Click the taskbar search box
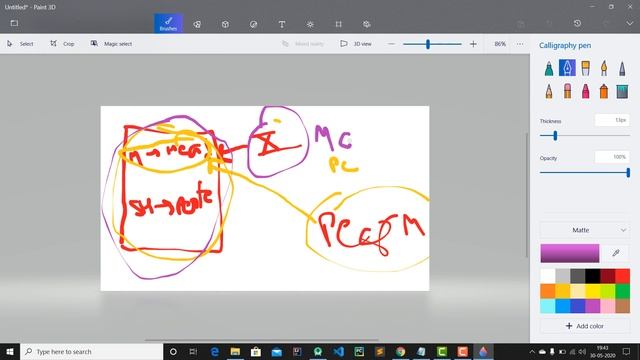 [92, 351]
